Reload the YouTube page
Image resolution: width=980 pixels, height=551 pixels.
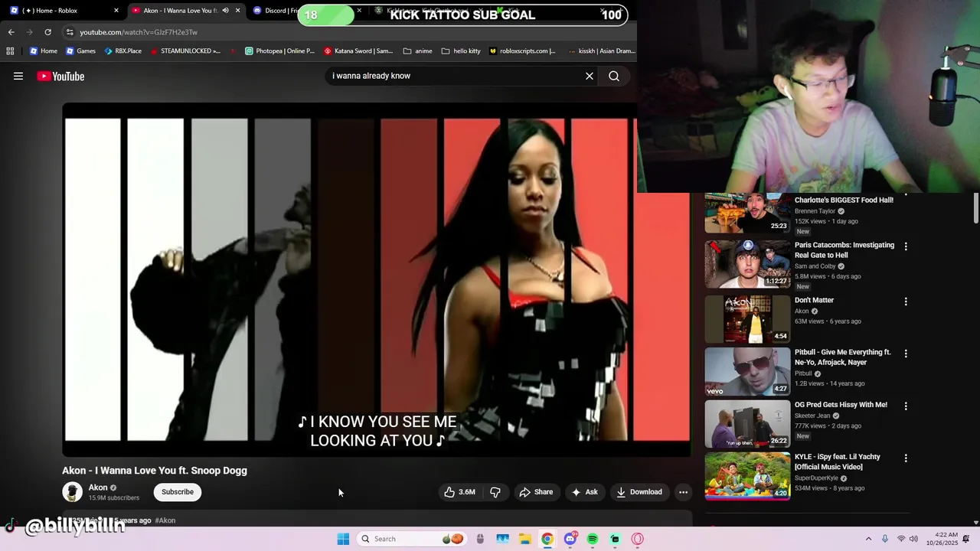tap(47, 32)
